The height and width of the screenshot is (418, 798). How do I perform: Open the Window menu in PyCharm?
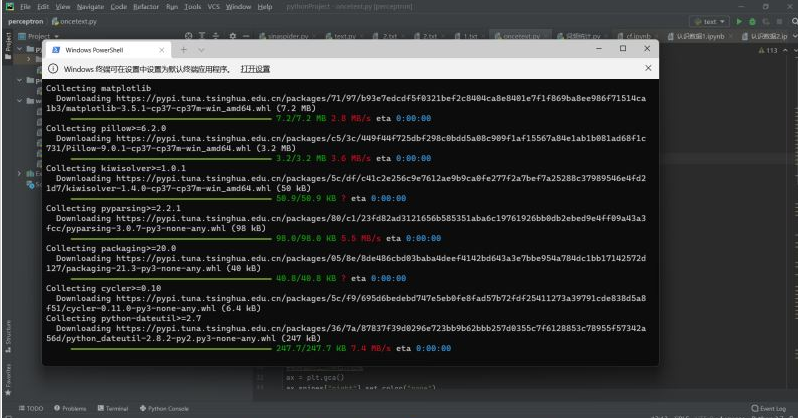238,7
